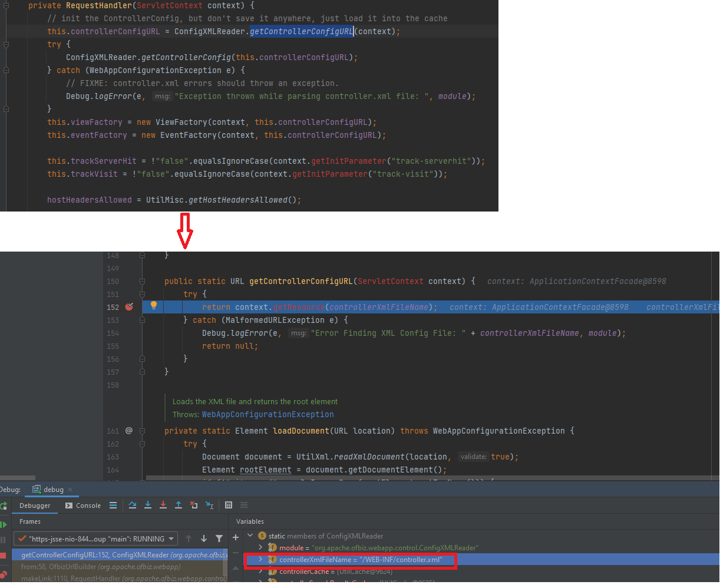Viewport: 720px width, 588px height.
Task: Select previous frame up arrow
Action: tap(189, 539)
